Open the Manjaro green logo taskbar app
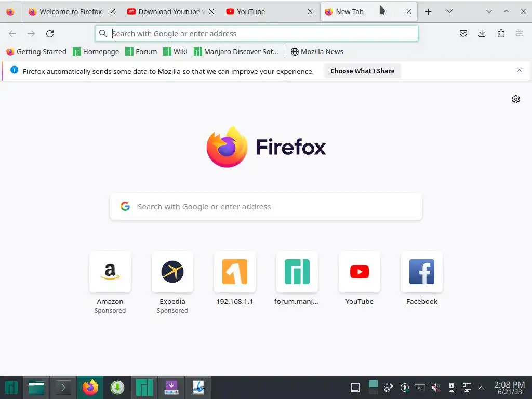The image size is (532, 399). pyautogui.click(x=144, y=388)
